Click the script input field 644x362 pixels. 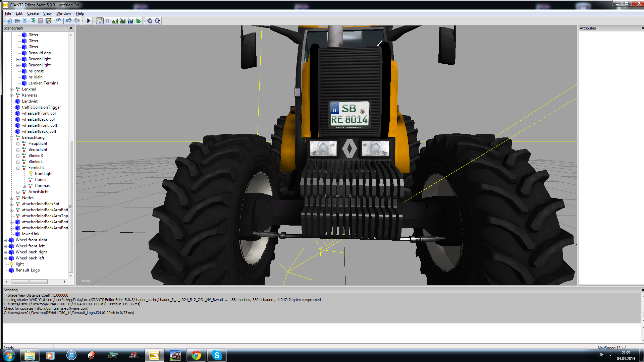click(x=321, y=334)
